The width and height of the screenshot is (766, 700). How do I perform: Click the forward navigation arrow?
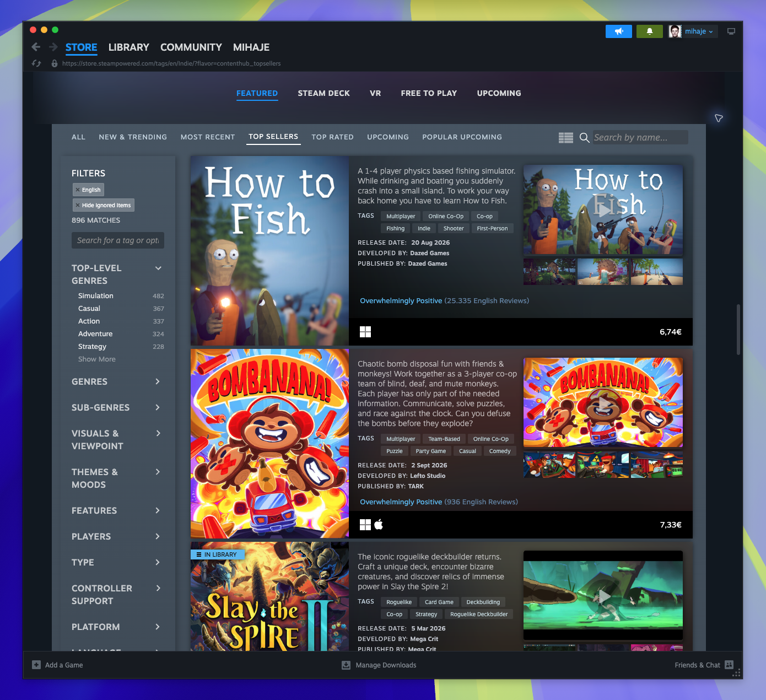pyautogui.click(x=53, y=47)
